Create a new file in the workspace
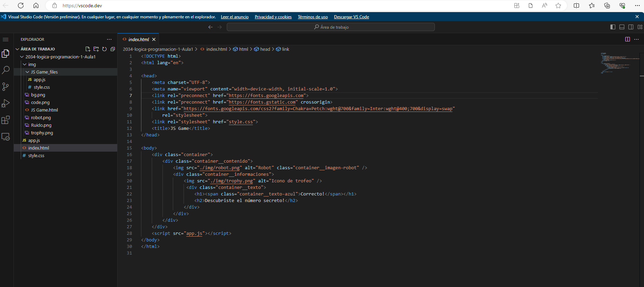The height and width of the screenshot is (287, 644). point(88,49)
